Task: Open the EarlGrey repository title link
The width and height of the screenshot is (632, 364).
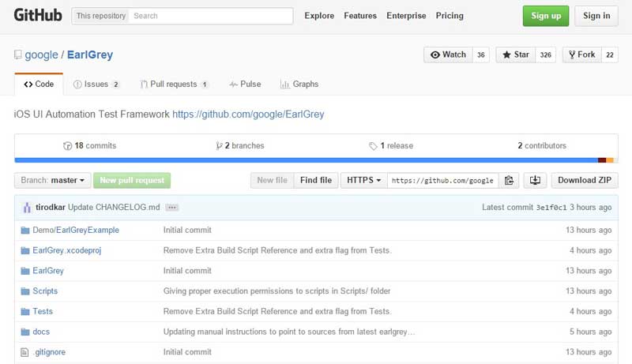Action: (90, 54)
